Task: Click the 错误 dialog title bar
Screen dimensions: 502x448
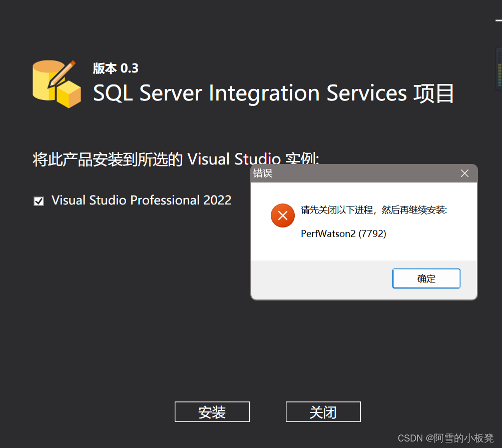Action: (350, 173)
